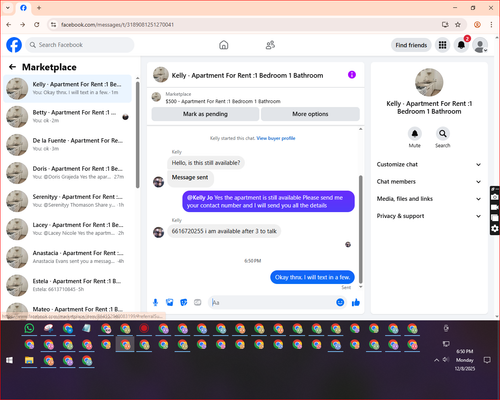
Task: Click the chat messages scrollbar
Action: click(x=360, y=229)
